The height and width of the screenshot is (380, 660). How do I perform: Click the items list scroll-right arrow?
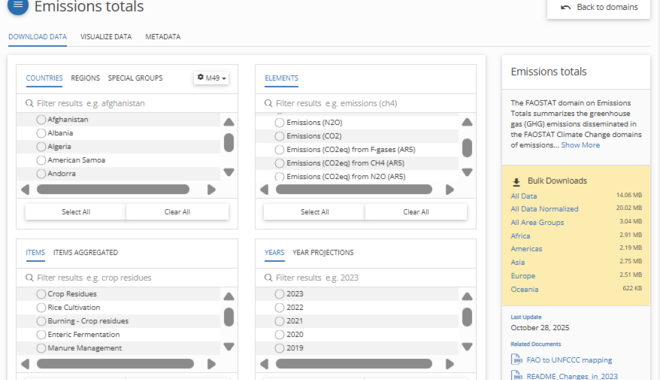point(211,364)
